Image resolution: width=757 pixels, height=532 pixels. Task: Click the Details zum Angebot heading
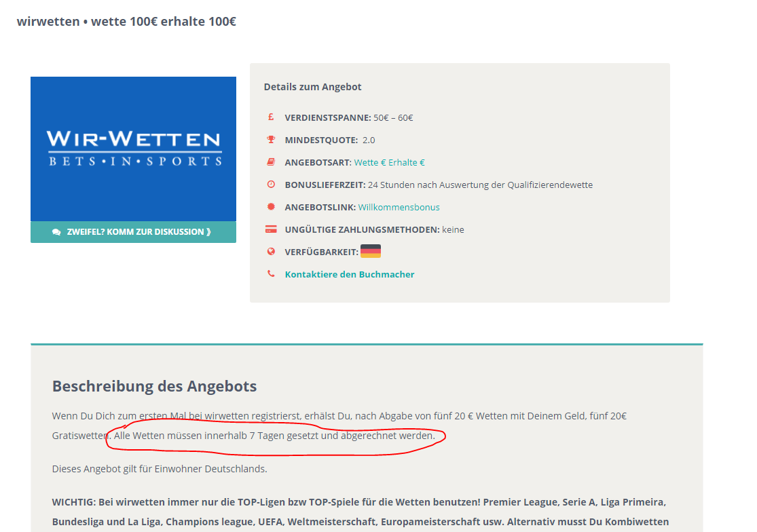pos(312,87)
